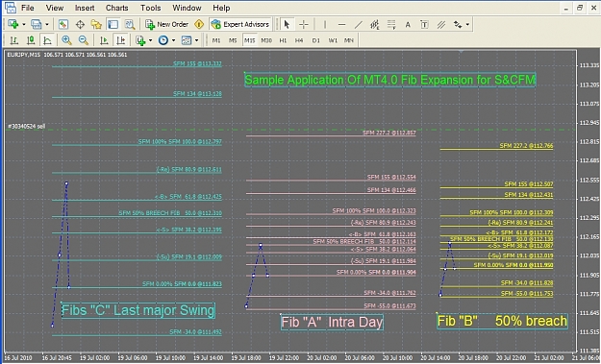This screenshot has width=601, height=364.
Task: Select the M5 timeframe
Action: coord(233,40)
